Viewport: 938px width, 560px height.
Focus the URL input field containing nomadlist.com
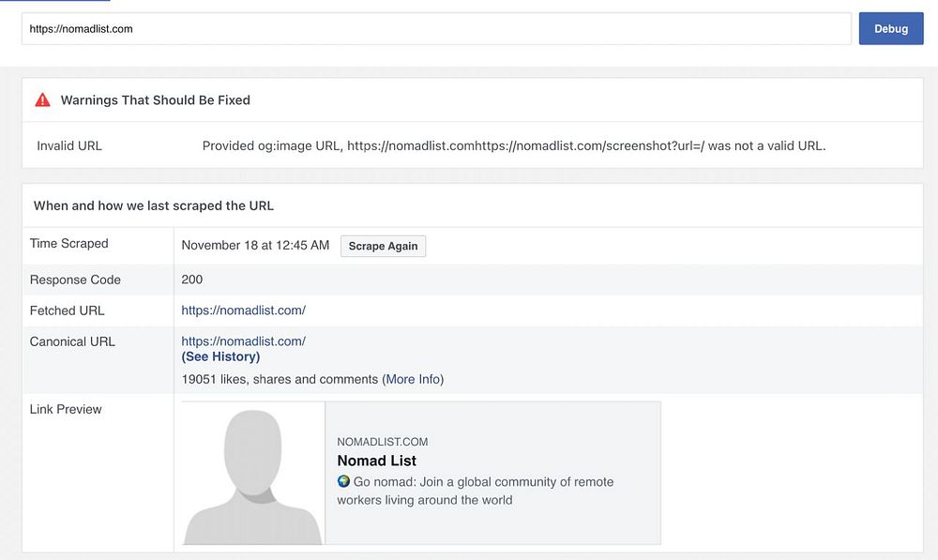(x=436, y=29)
